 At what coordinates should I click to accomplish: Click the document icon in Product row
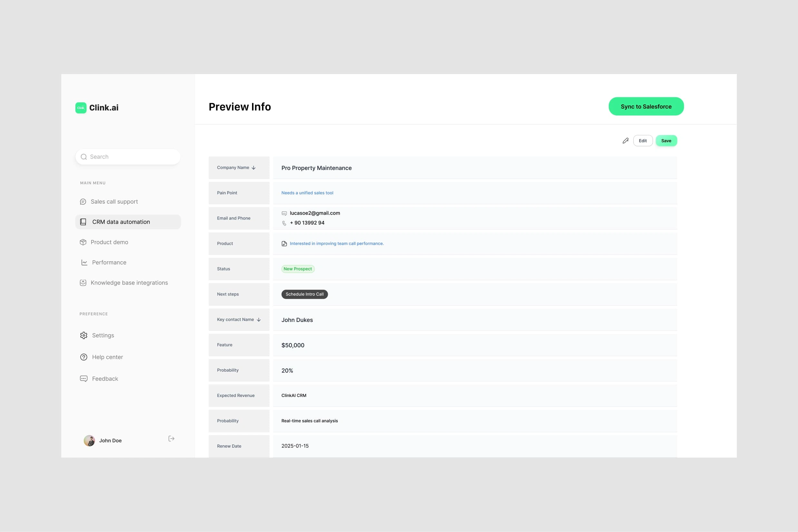[x=284, y=244]
